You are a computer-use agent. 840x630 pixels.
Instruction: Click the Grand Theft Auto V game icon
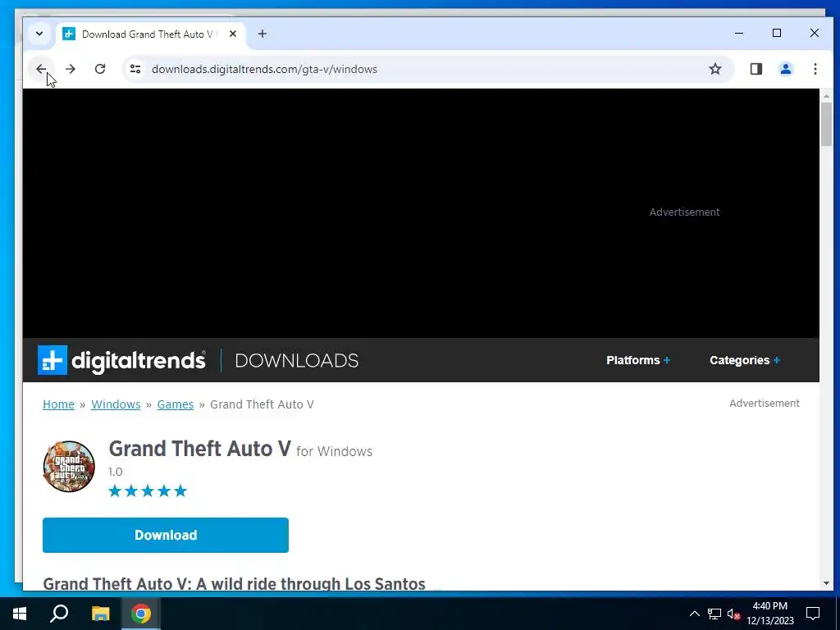[x=69, y=467]
